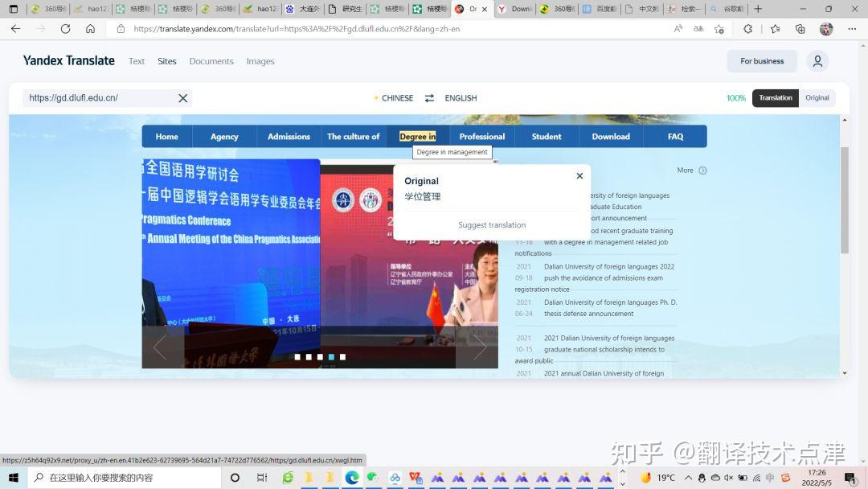The image size is (868, 489).
Task: Click the 100% translation progress indicator
Action: click(x=736, y=97)
